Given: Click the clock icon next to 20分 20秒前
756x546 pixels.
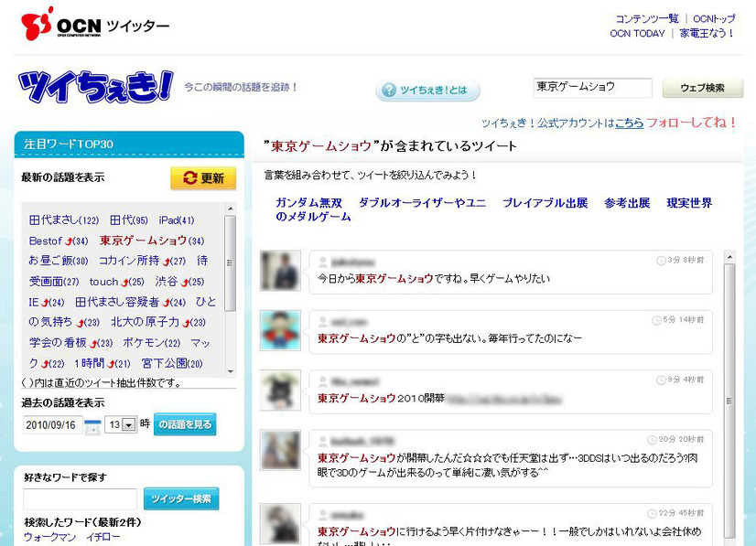Looking at the screenshot, I should (x=652, y=440).
